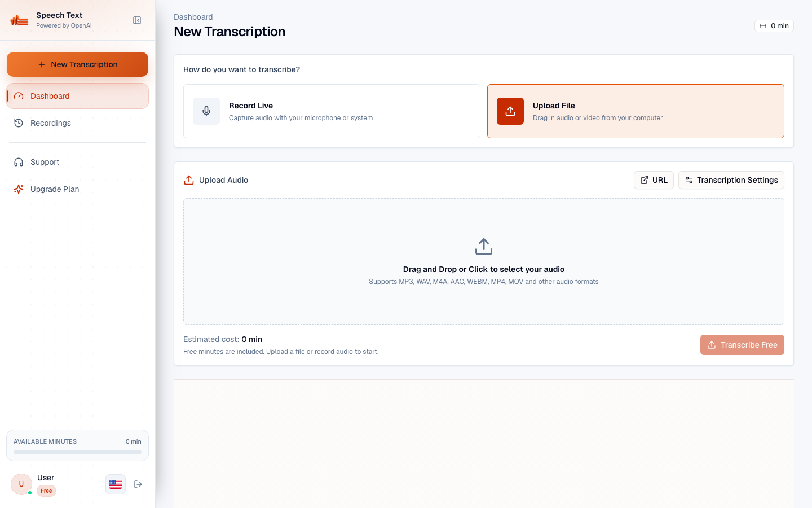Click the red upload icon in Upload File
The height and width of the screenshot is (508, 812).
point(510,111)
